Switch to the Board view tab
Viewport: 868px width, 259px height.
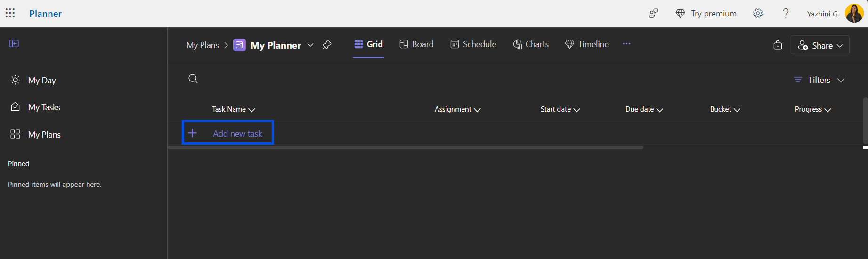point(416,44)
